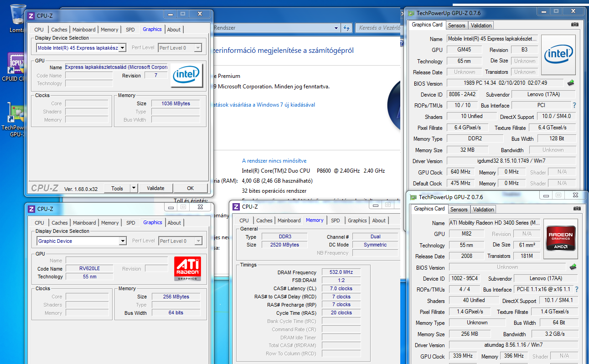The width and height of the screenshot is (589, 364).
Task: Click question mark beside PCI-E 1.1 x16 interface
Action: (x=577, y=289)
